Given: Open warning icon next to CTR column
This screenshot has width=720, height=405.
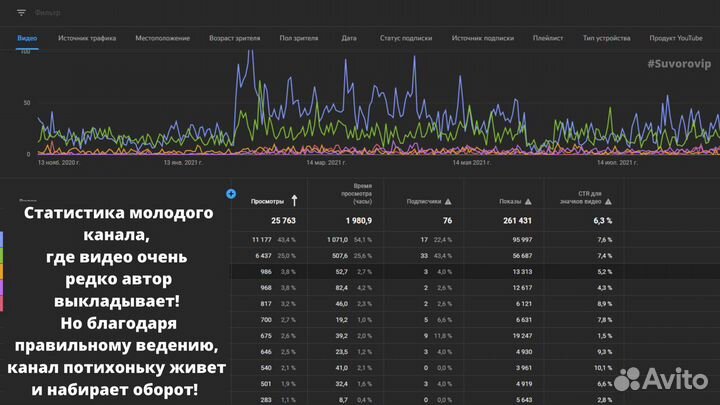Looking at the screenshot, I should [x=608, y=202].
